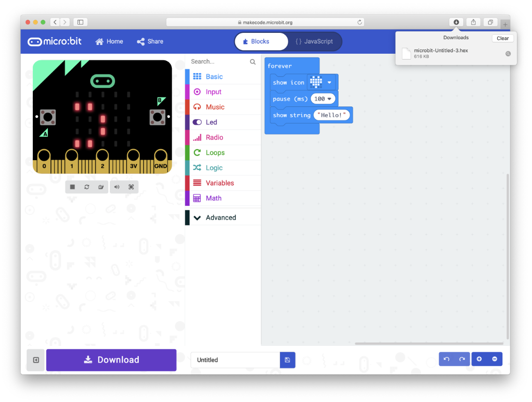
Task: Download the program to micro:bit
Action: click(111, 360)
